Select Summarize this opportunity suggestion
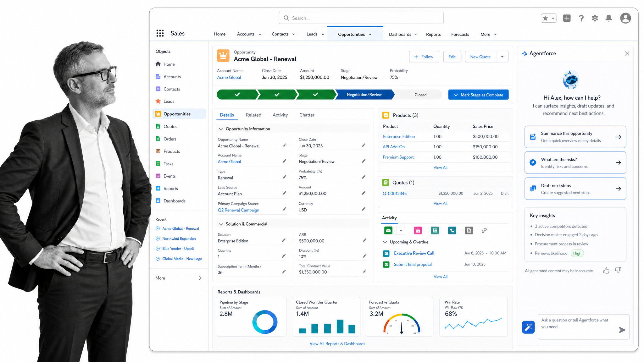 (x=575, y=137)
